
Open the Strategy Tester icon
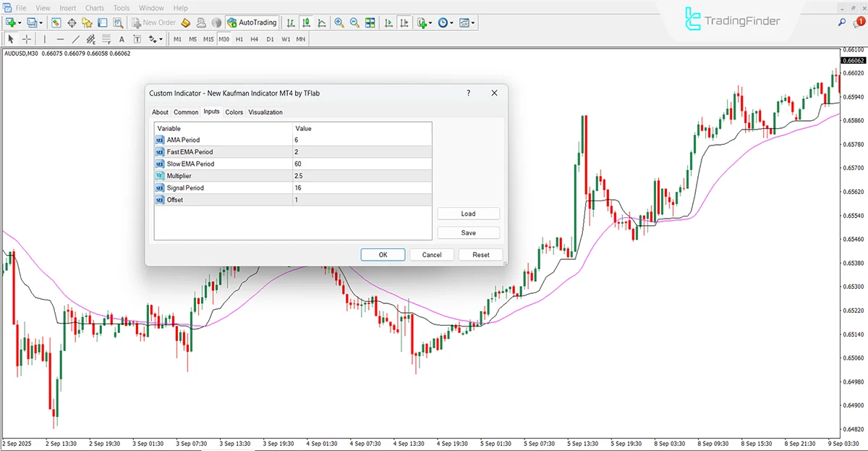118,22
